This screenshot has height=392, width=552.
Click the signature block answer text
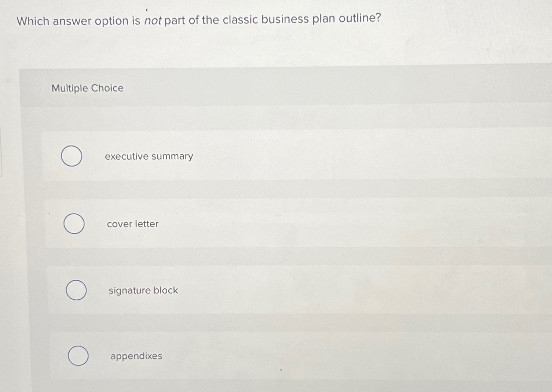coord(143,291)
